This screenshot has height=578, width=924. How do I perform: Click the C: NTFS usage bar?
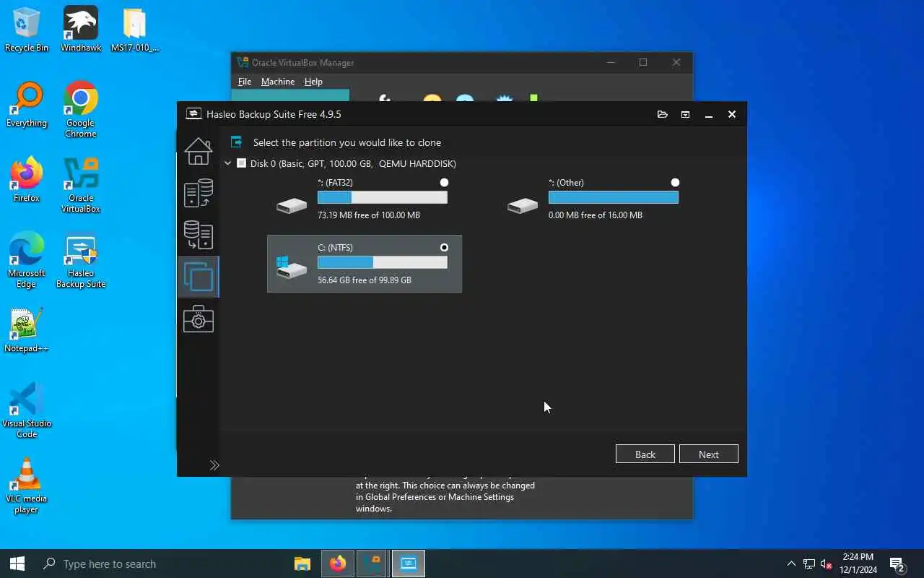coord(383,262)
